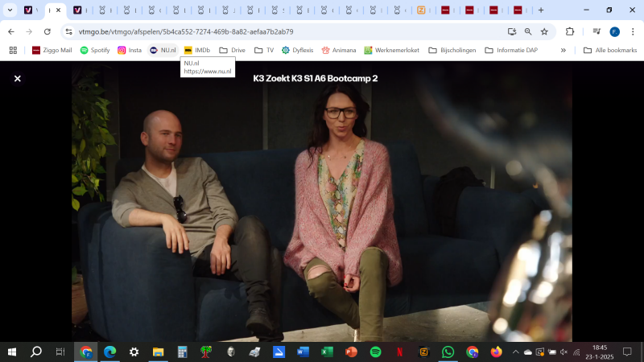Viewport: 644px width, 362px height.
Task: Open the Spotify bookmark
Action: point(95,50)
